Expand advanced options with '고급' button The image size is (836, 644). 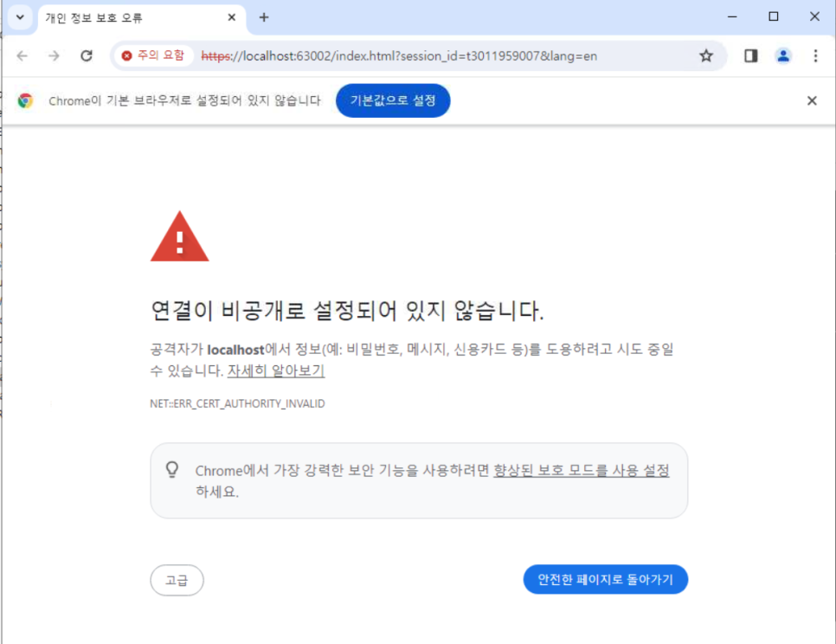coord(177,580)
